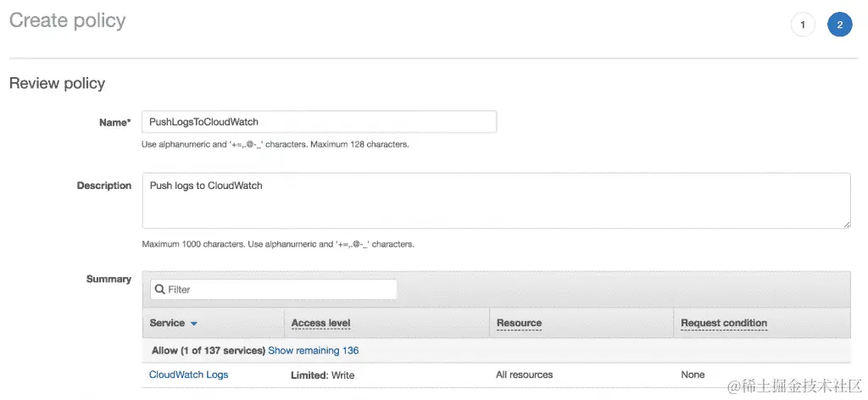Click the Service column sort arrow
Screen dimensions: 868x400
[194, 324]
